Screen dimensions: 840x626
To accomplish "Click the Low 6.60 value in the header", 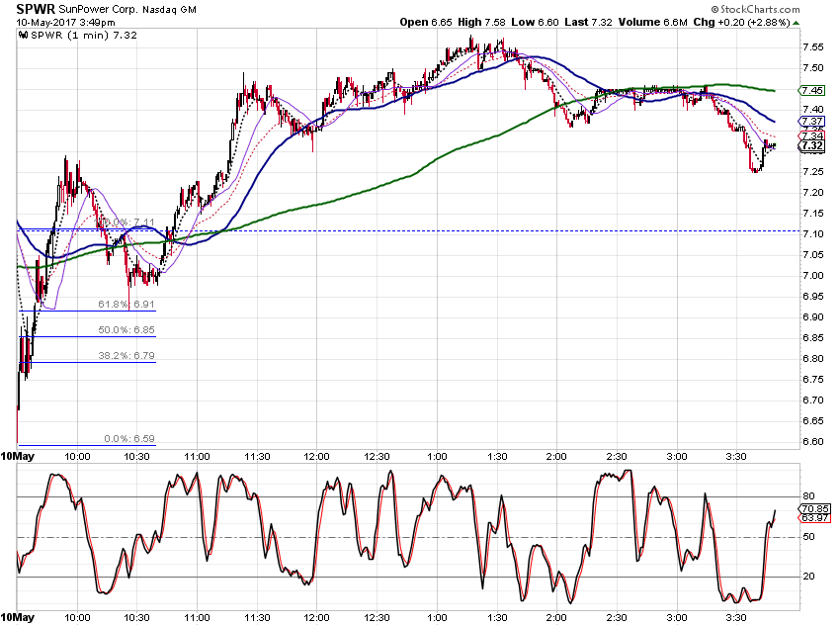I will [x=535, y=22].
